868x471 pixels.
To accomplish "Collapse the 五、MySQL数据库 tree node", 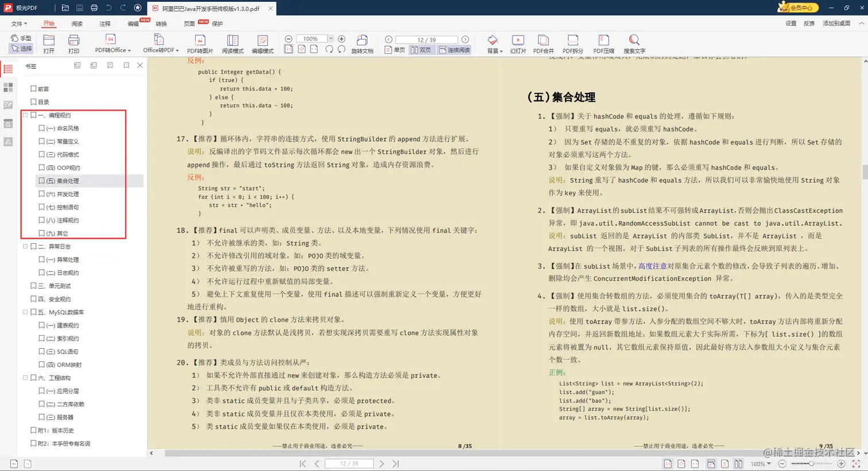I will tap(25, 312).
